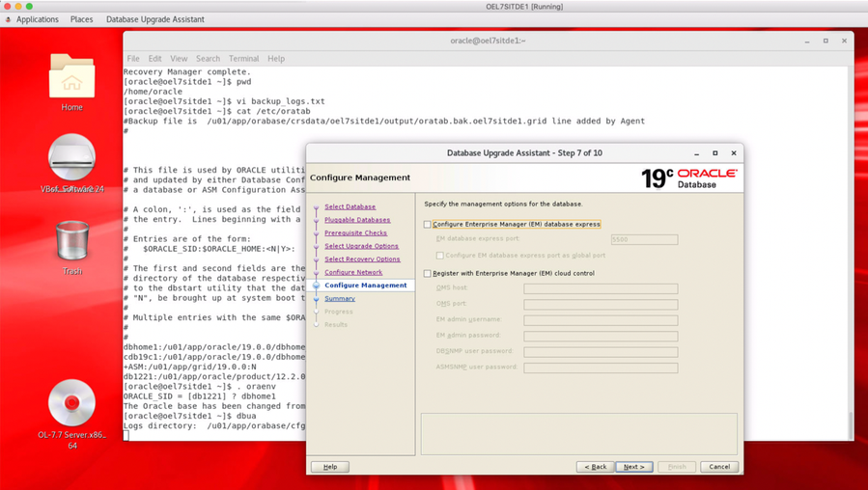The height and width of the screenshot is (490, 868).
Task: Minimize the Database Upgrade Assistant dialog
Action: (x=696, y=153)
